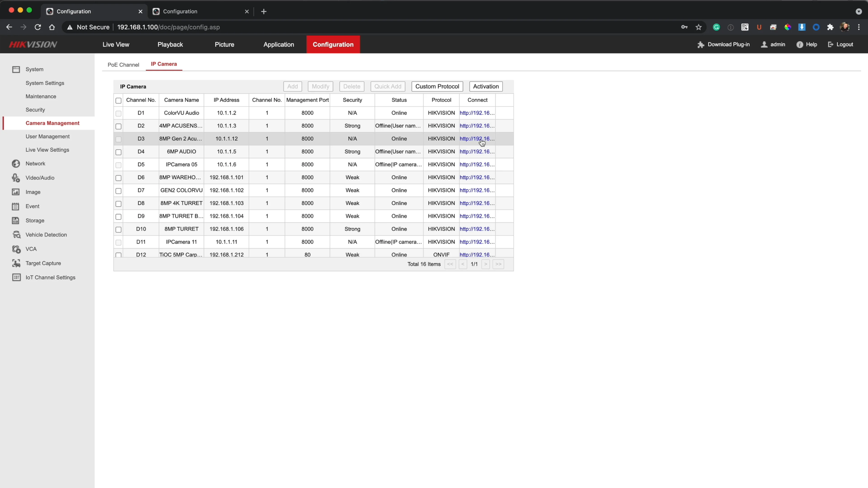
Task: Click the Download Plug-in puzzle icon
Action: (x=701, y=45)
